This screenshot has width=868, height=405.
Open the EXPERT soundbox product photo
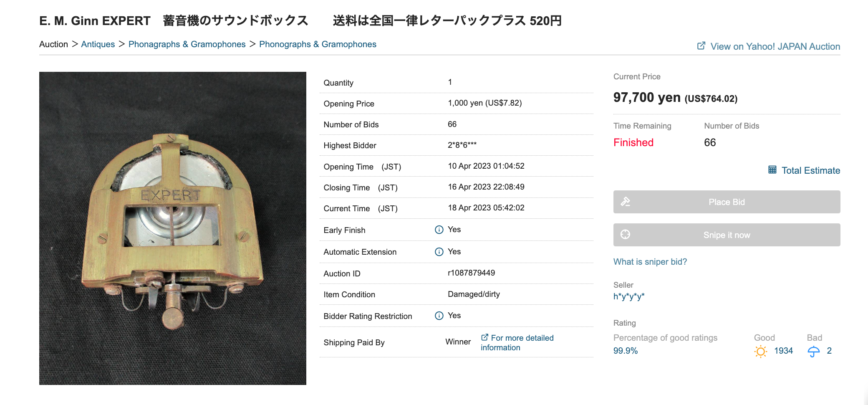(x=172, y=228)
